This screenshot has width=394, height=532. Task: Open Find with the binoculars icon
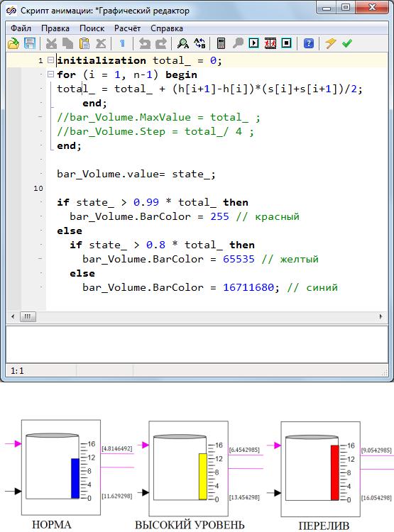coord(182,44)
